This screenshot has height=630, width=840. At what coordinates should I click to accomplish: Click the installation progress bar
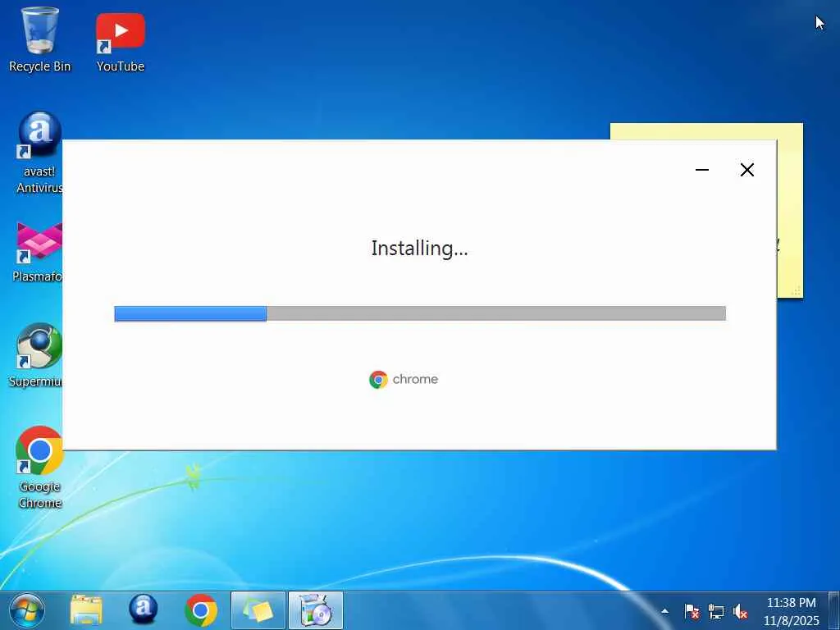tap(420, 314)
